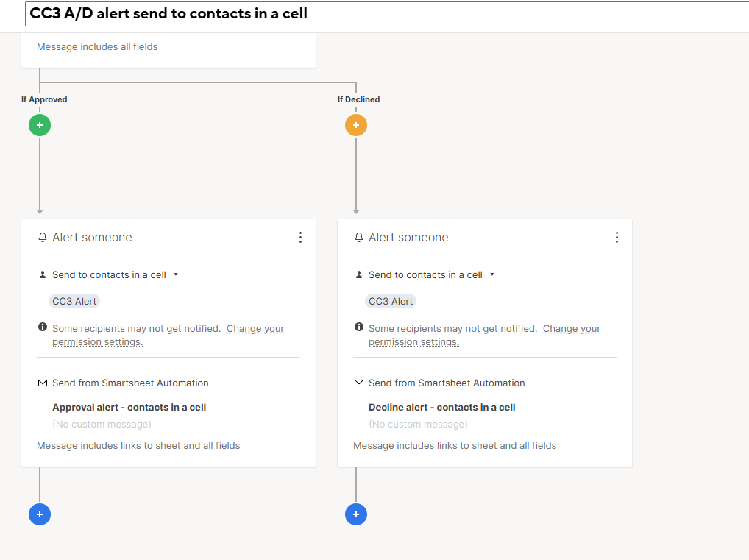
Task: Click CC3 Alert chip in Approval card
Action: (74, 301)
